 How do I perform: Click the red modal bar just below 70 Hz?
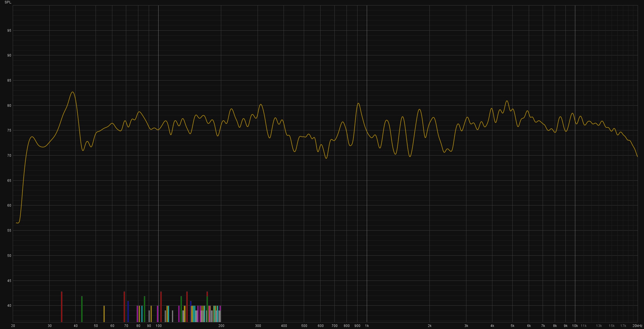124,306
